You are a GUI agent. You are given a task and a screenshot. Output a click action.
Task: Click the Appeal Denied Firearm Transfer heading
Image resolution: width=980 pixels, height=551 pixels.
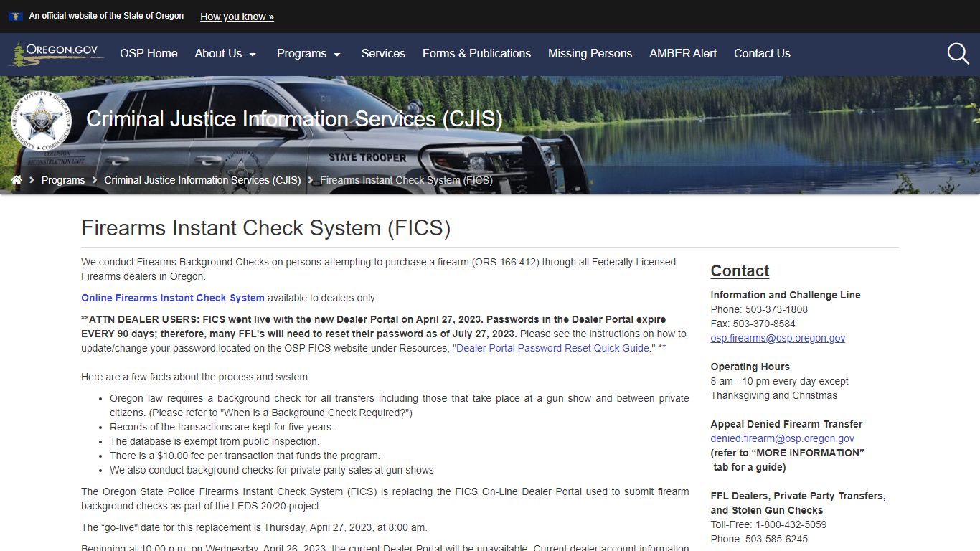click(x=787, y=424)
